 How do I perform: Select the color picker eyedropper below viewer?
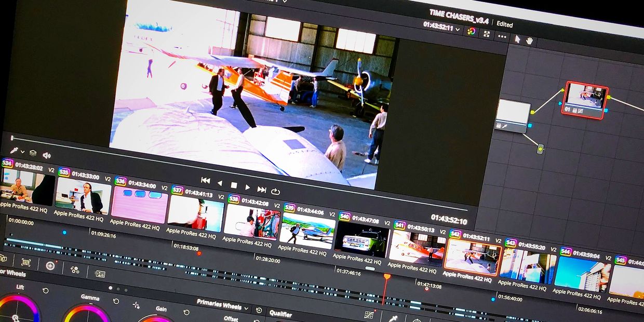pos(14,151)
